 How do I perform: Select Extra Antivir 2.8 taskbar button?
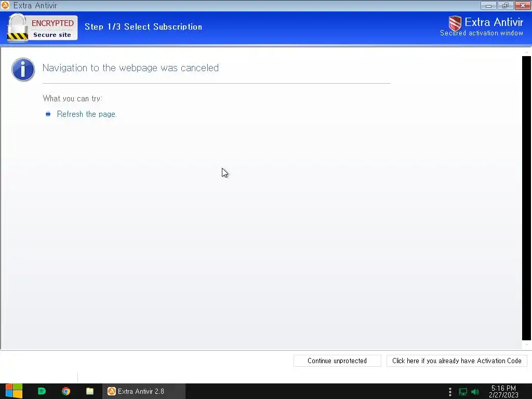pos(144,391)
